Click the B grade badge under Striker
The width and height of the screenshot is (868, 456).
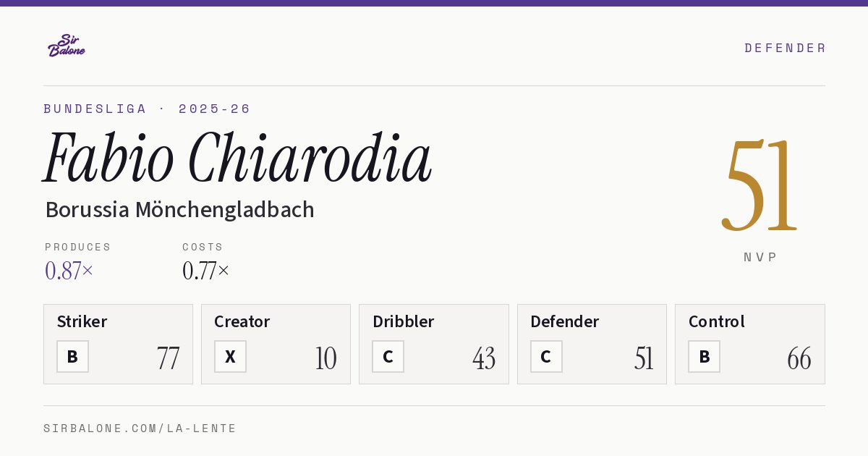click(x=72, y=356)
